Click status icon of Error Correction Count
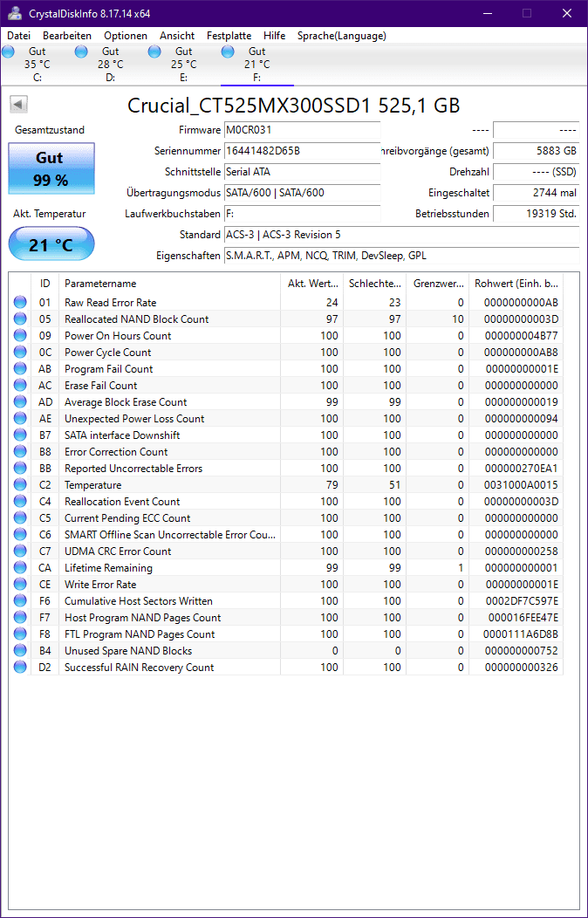The height and width of the screenshot is (918, 588). [x=20, y=452]
